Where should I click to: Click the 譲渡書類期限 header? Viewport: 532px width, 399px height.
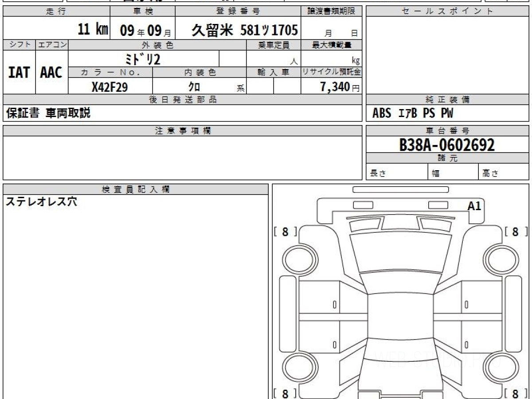[332, 12]
